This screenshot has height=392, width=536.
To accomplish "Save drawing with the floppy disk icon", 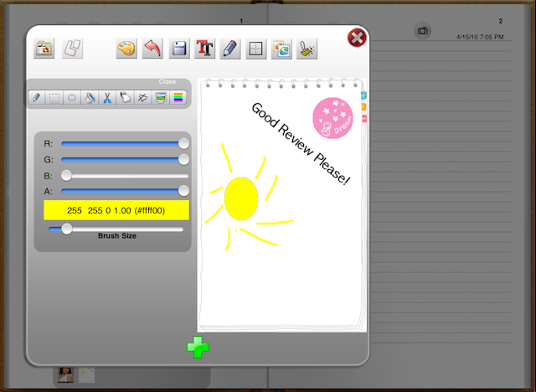I will pyautogui.click(x=178, y=49).
